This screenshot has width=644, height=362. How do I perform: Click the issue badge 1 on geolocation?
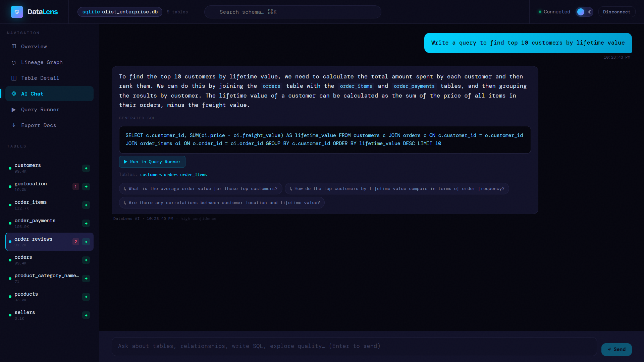(x=76, y=187)
